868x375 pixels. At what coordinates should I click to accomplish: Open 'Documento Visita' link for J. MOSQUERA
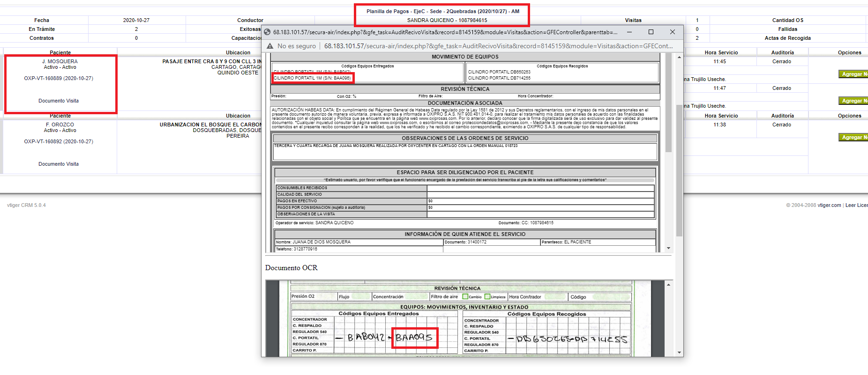point(59,101)
